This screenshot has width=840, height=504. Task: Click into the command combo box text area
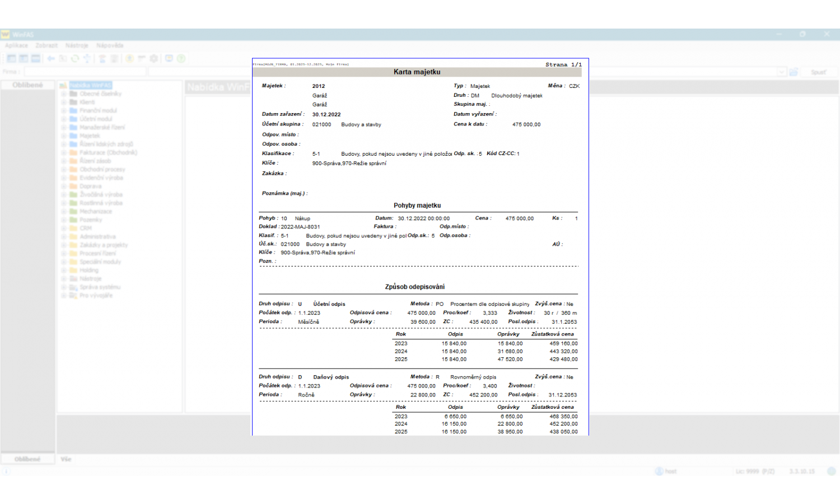(463, 72)
